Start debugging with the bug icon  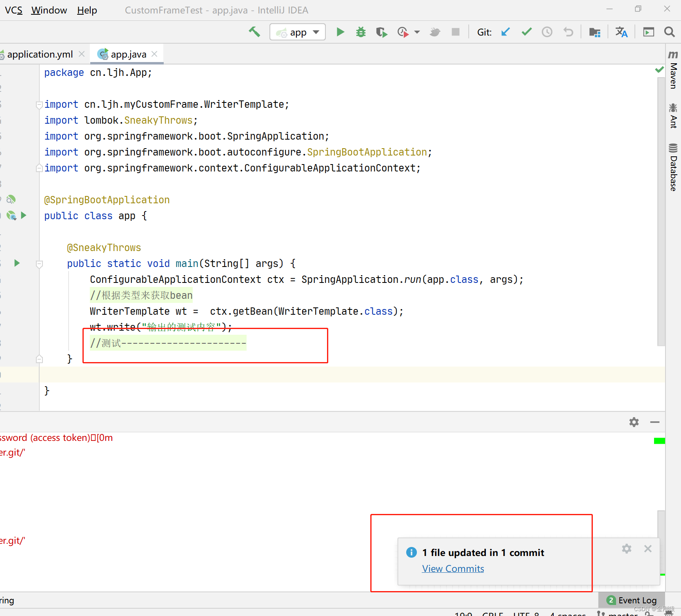pos(361,32)
